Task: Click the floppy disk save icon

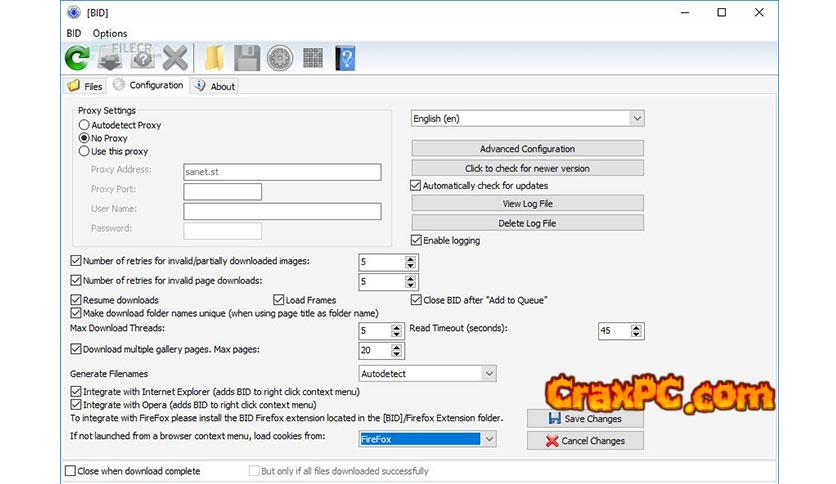Action: [x=246, y=58]
